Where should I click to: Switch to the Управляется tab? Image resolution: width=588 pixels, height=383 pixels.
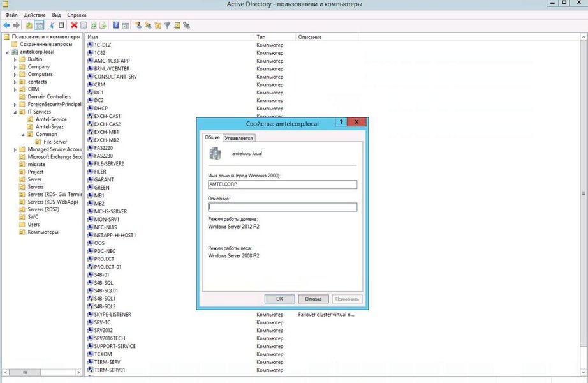pyautogui.click(x=239, y=138)
